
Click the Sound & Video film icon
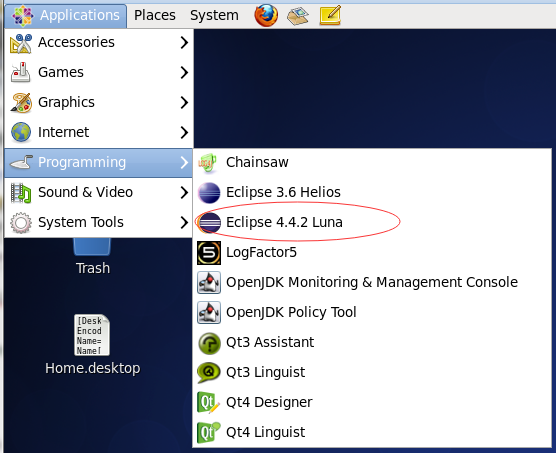click(x=21, y=193)
